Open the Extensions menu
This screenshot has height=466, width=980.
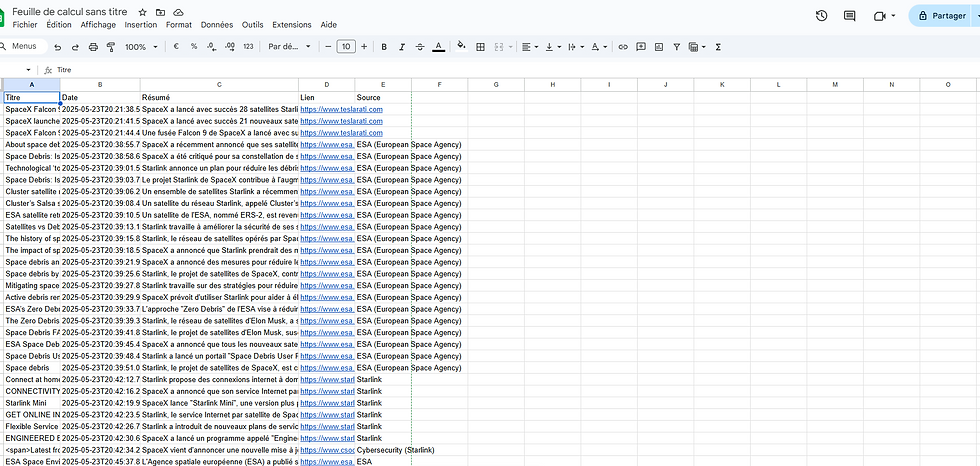(292, 25)
